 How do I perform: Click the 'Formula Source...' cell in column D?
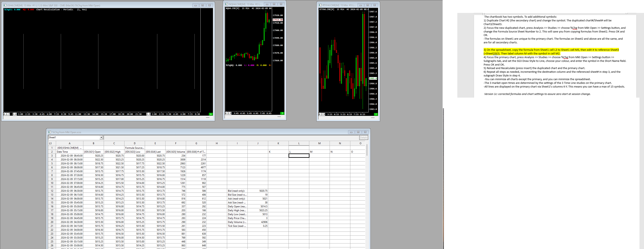pyautogui.click(x=135, y=148)
